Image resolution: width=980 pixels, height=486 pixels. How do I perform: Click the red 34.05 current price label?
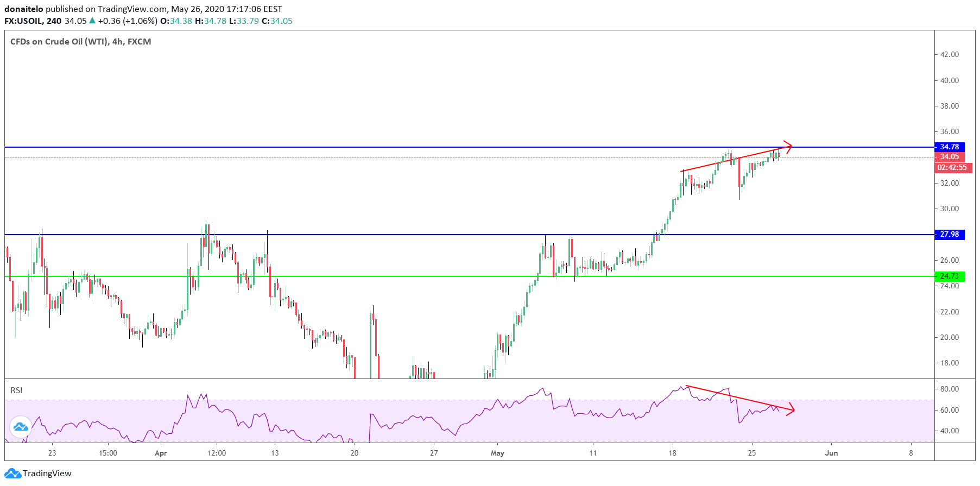coord(950,157)
